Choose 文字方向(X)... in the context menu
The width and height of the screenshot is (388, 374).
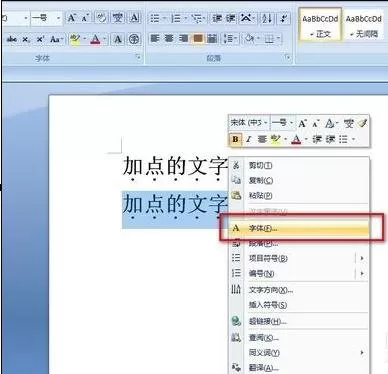pos(299,290)
